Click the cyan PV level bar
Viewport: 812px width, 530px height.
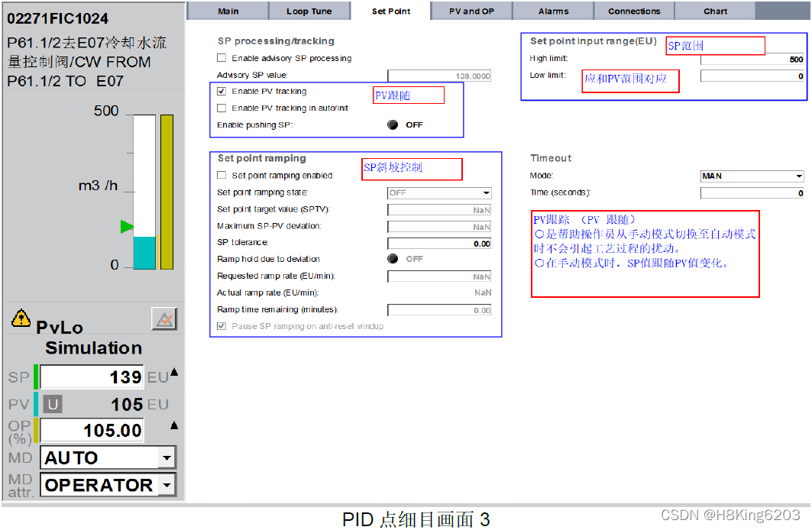coord(144,253)
